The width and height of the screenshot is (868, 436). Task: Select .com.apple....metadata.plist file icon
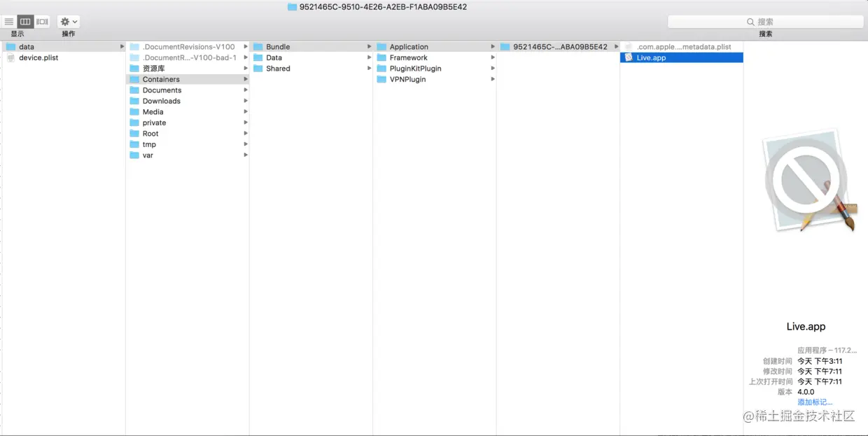tap(629, 47)
